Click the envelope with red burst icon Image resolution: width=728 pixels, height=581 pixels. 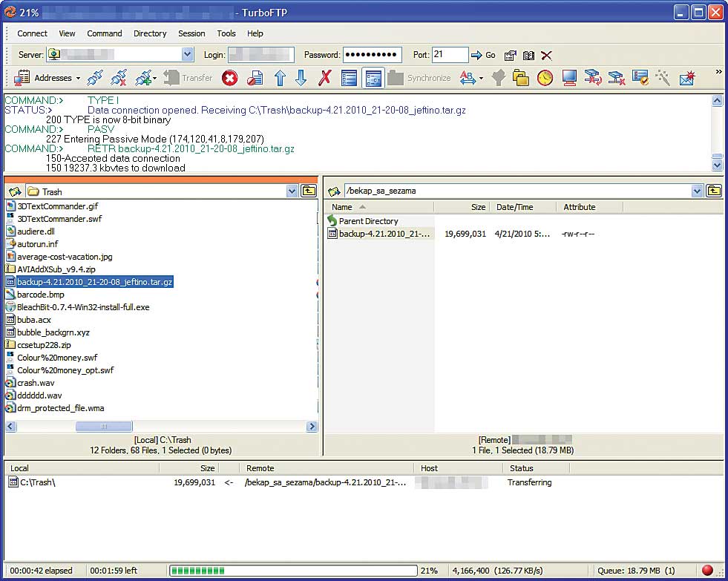687,78
